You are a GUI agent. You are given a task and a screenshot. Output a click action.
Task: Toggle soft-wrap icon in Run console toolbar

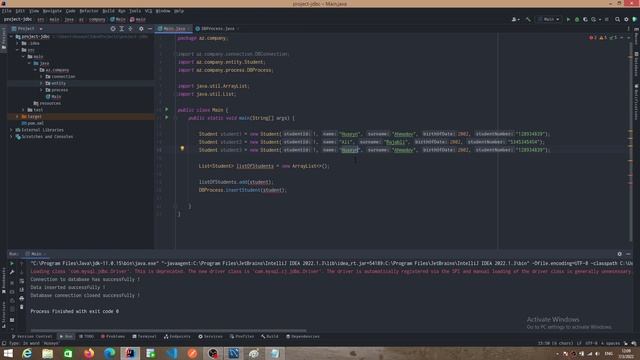[22, 281]
